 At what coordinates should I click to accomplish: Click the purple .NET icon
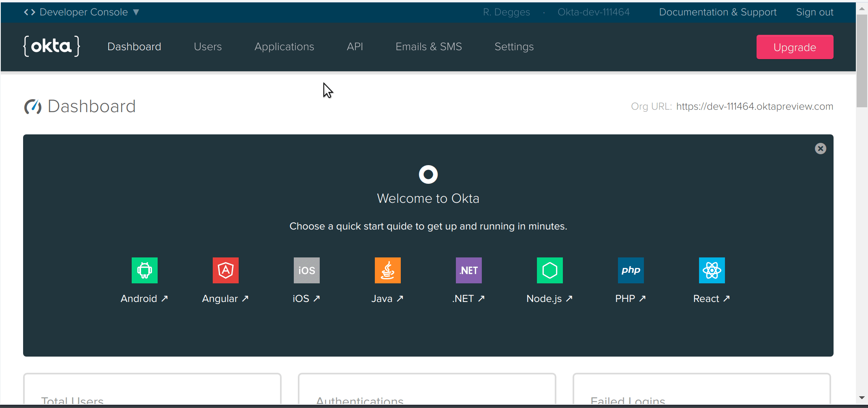468,270
